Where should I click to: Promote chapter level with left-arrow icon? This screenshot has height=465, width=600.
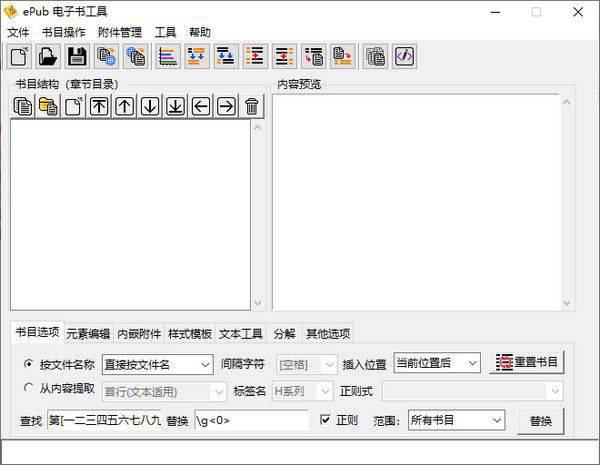click(201, 106)
